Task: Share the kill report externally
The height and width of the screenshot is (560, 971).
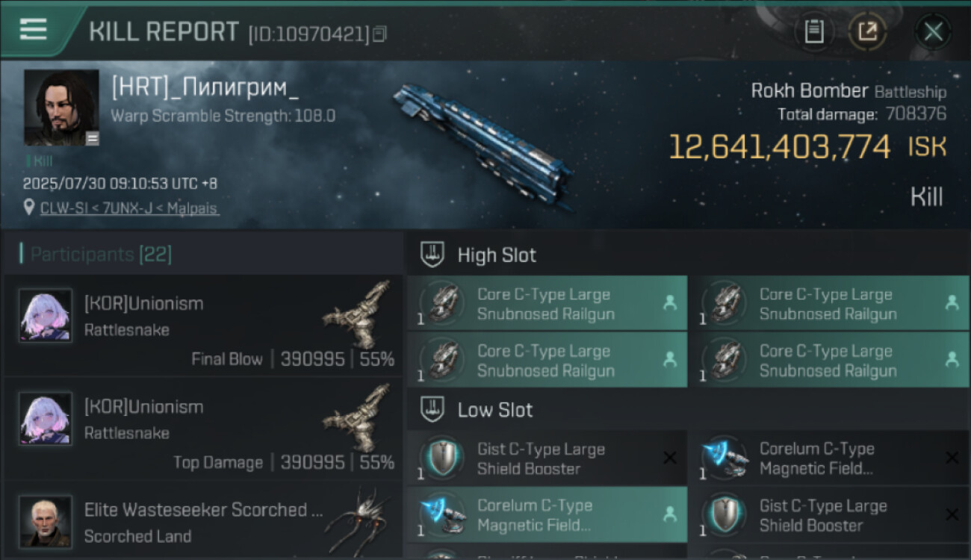Action: coord(867,31)
